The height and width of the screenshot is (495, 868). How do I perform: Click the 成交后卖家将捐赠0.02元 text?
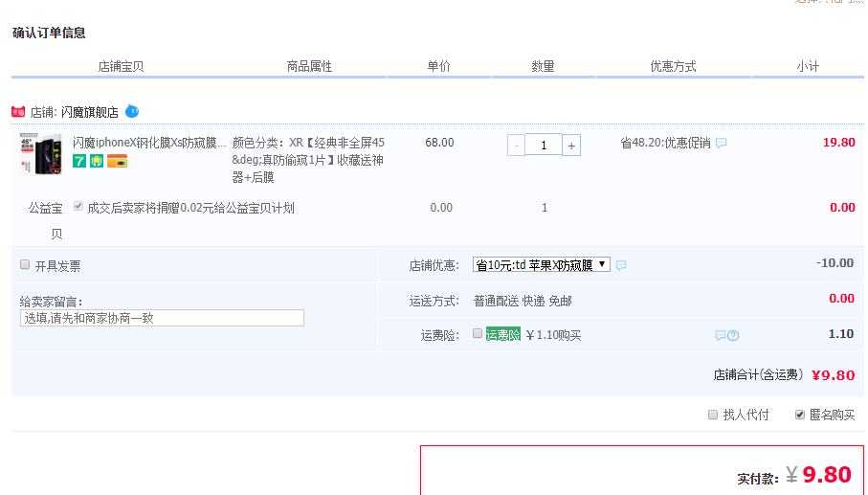point(191,208)
